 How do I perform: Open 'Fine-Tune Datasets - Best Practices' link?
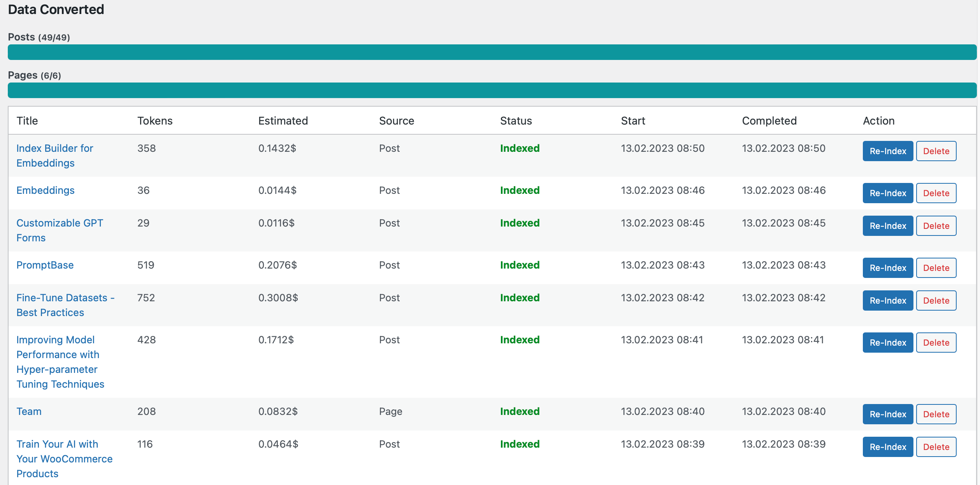click(65, 305)
